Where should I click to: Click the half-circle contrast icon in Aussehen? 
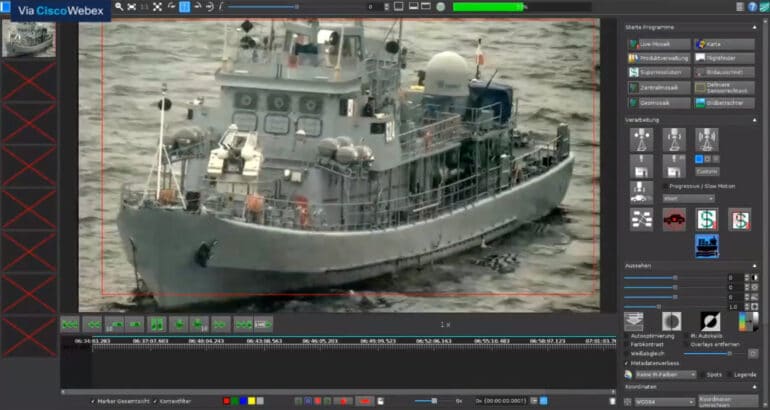pos(671,320)
